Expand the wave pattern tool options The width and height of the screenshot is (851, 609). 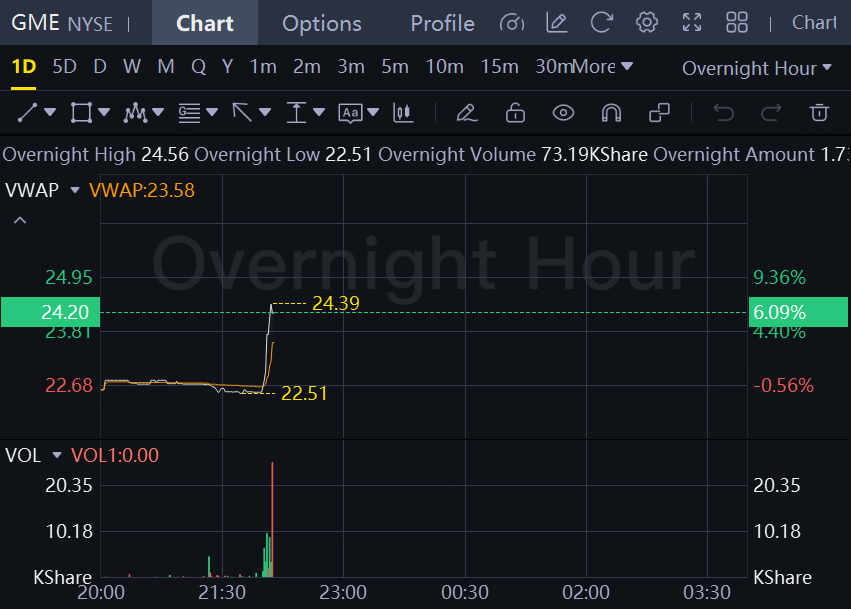tap(158, 112)
